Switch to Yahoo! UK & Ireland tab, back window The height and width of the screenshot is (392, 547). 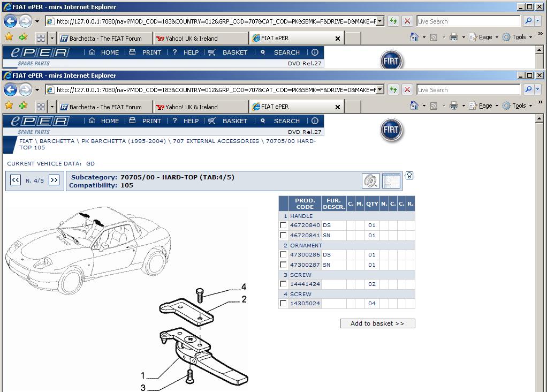201,39
